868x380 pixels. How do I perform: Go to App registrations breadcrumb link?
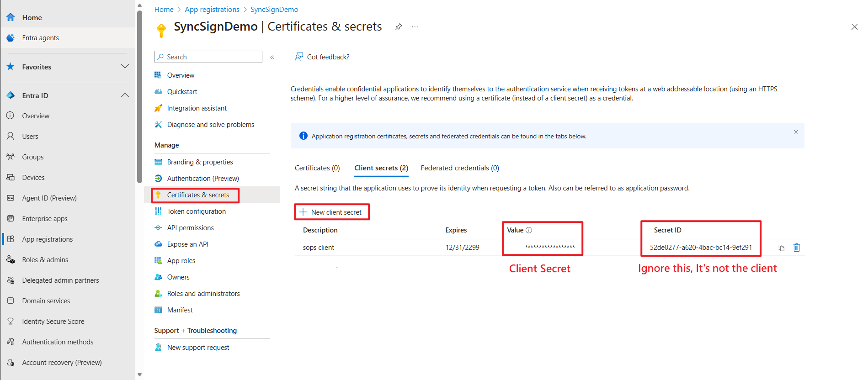212,10
